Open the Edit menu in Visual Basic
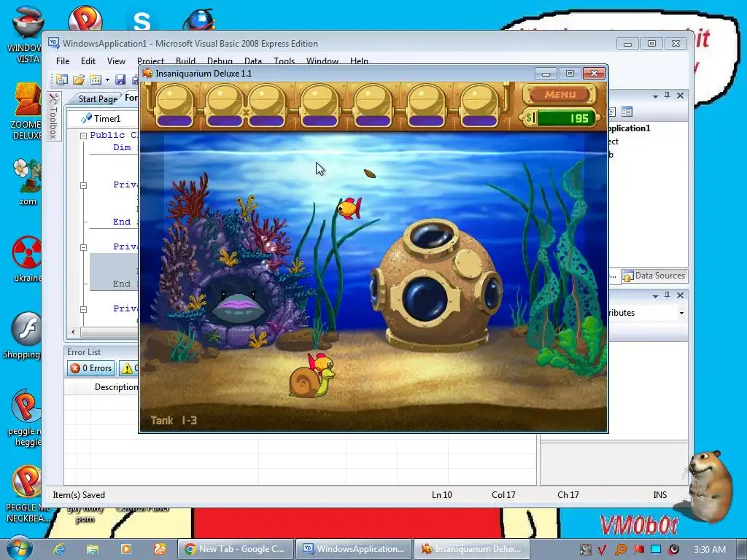Screen dimensions: 747x560 (88, 61)
